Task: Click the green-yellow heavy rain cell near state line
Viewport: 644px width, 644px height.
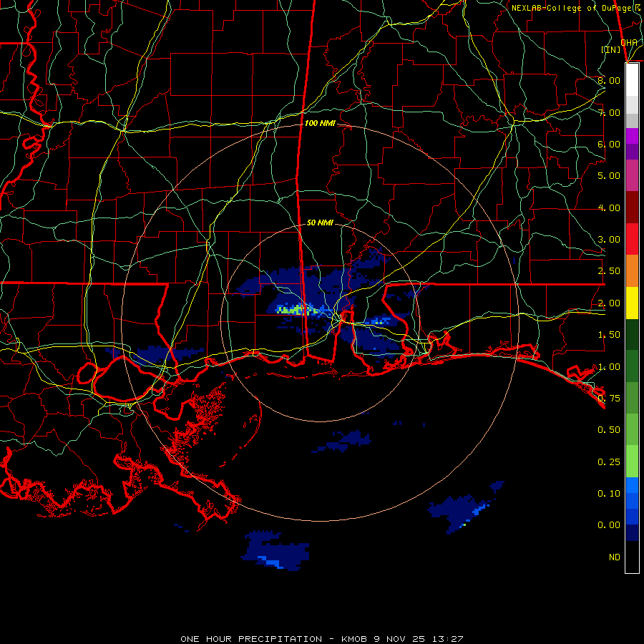Action: (298, 310)
